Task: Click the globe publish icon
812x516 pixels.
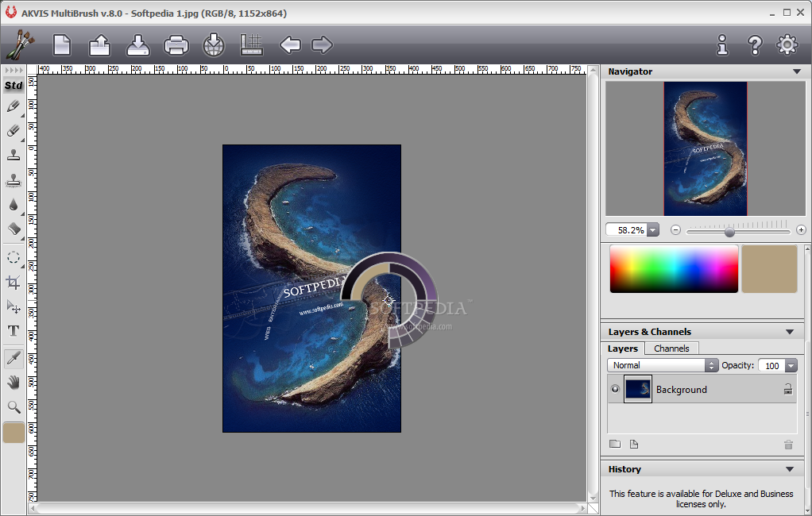Action: (214, 45)
